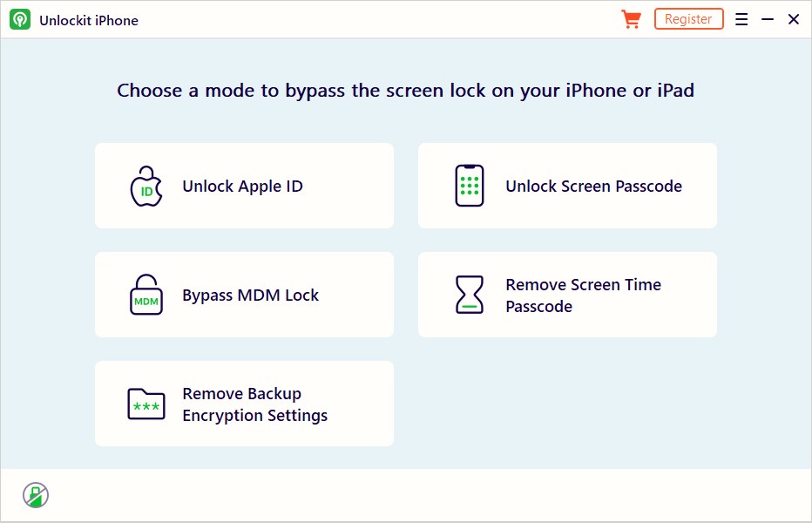Click the green Unlockit app logo
Screen dimensions: 812x523
(20, 20)
